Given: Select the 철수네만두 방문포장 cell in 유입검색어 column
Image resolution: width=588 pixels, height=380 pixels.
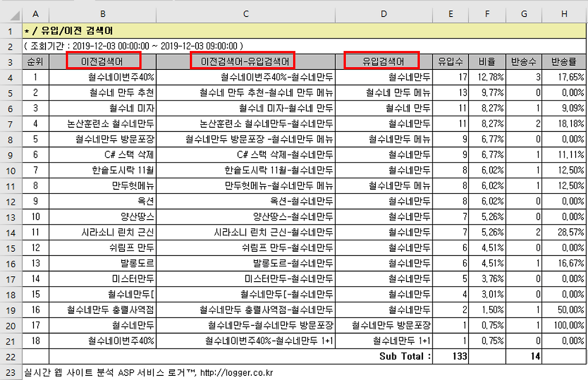Looking at the screenshot, I should click(383, 325).
